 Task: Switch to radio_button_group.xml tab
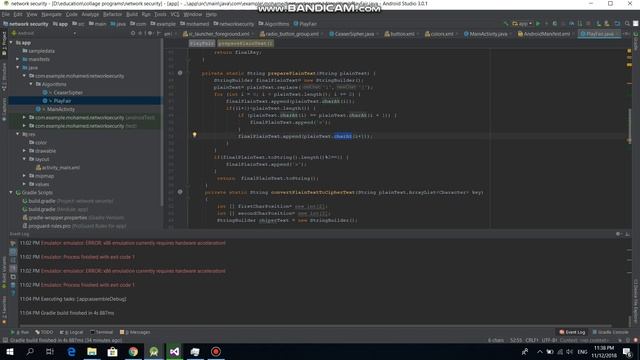(x=289, y=34)
